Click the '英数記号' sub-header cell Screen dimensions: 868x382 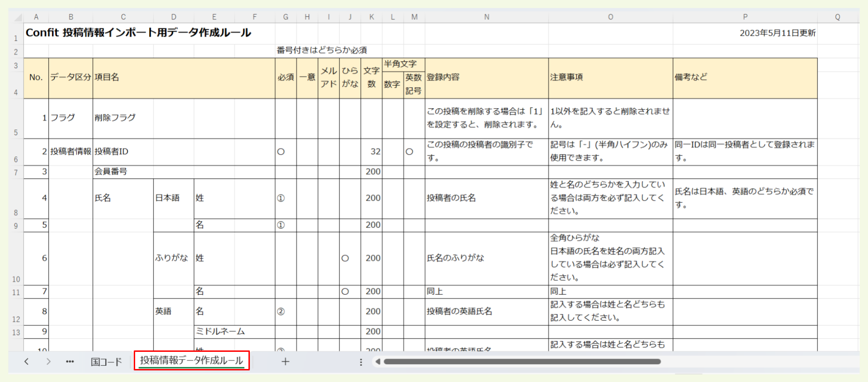point(414,85)
